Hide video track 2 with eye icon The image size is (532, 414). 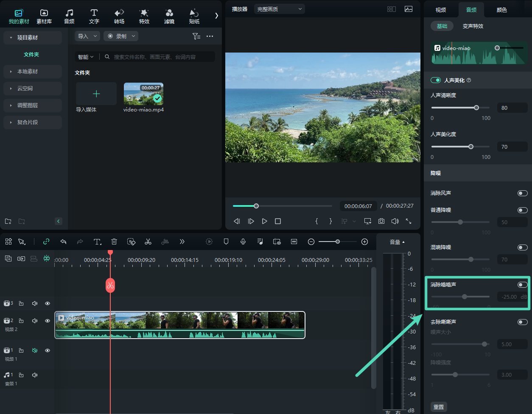[x=48, y=321]
